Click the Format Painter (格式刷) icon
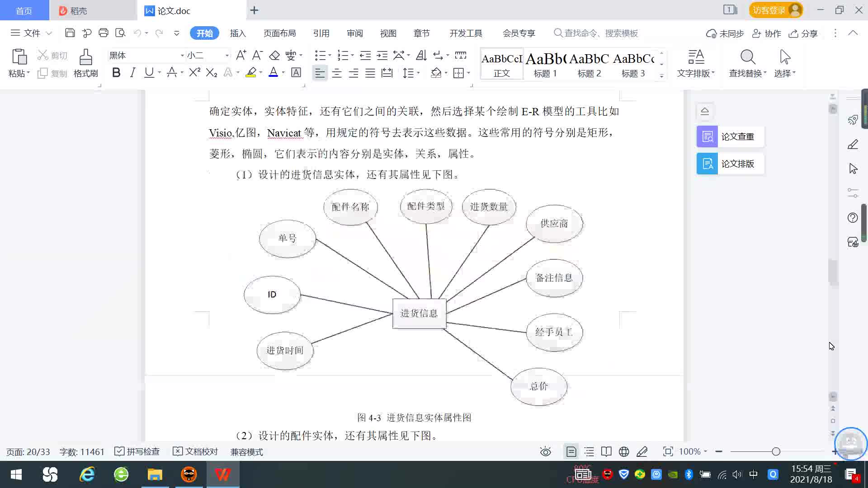The width and height of the screenshot is (868, 488). [85, 58]
